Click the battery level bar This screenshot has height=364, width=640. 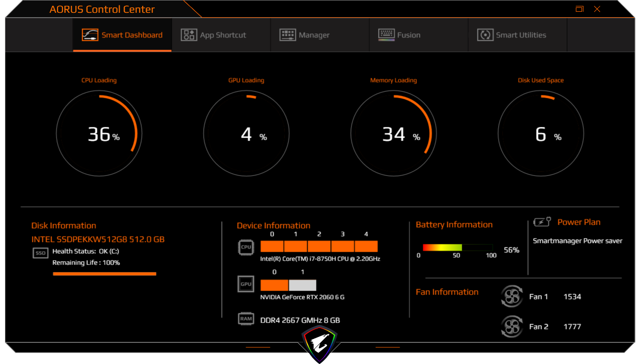(458, 247)
